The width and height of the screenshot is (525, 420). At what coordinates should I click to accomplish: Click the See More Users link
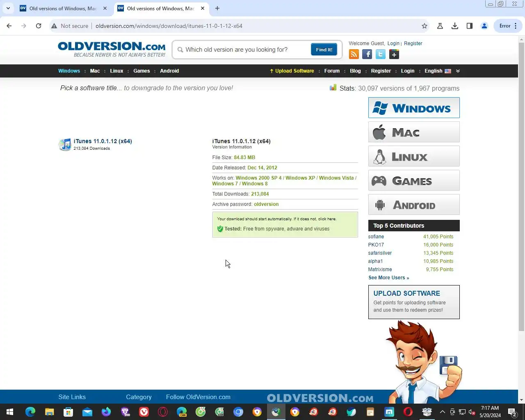pyautogui.click(x=388, y=278)
